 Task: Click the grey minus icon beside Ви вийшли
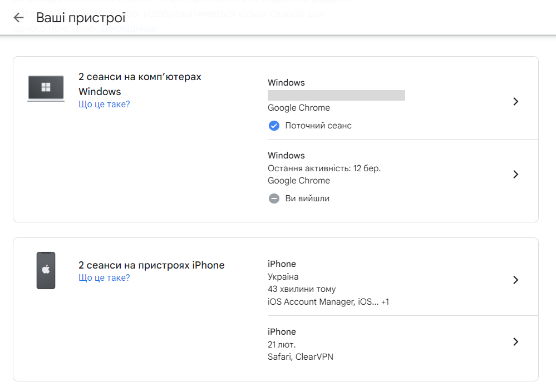[x=274, y=199]
